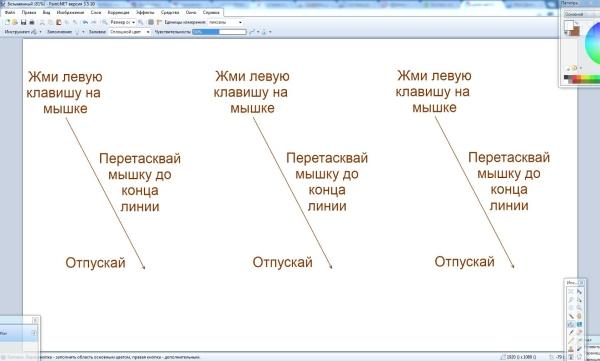
Task: Select the Eraser tool
Action: point(579,332)
